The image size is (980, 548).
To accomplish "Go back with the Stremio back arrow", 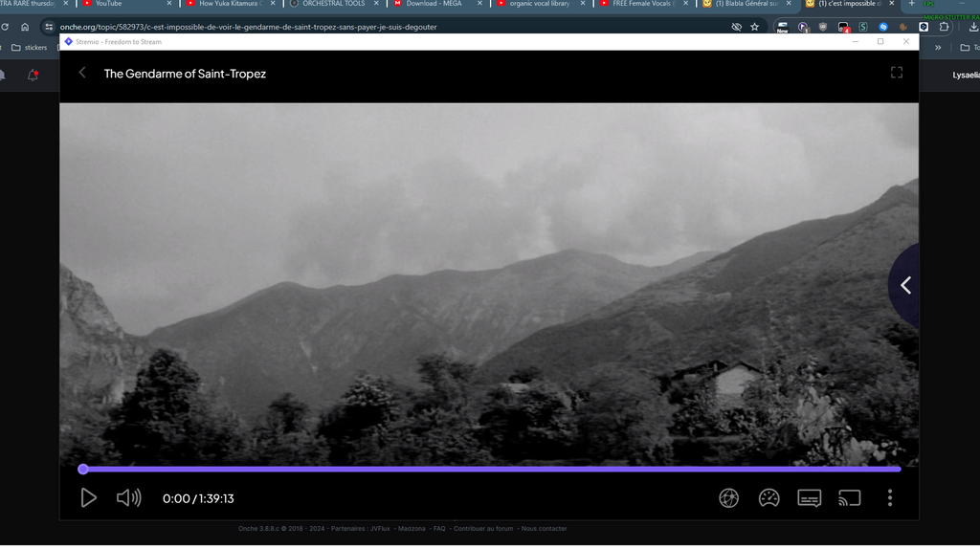I will [x=82, y=73].
